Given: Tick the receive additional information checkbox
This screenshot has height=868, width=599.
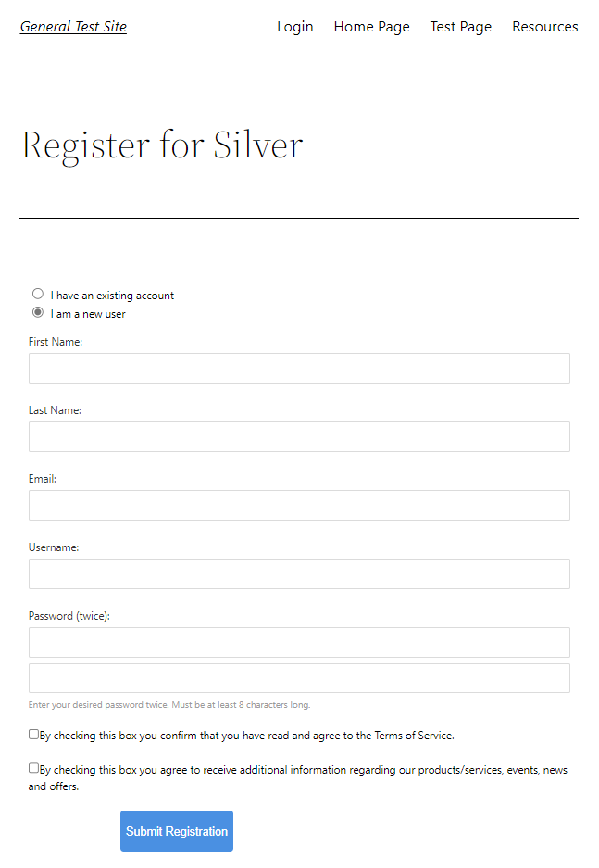Looking at the screenshot, I should (x=33, y=768).
